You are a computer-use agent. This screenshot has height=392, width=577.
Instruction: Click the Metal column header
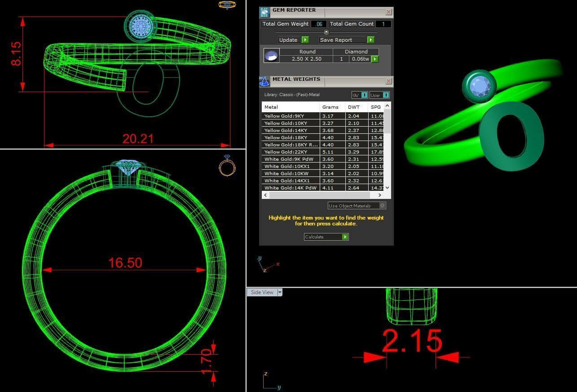(291, 107)
